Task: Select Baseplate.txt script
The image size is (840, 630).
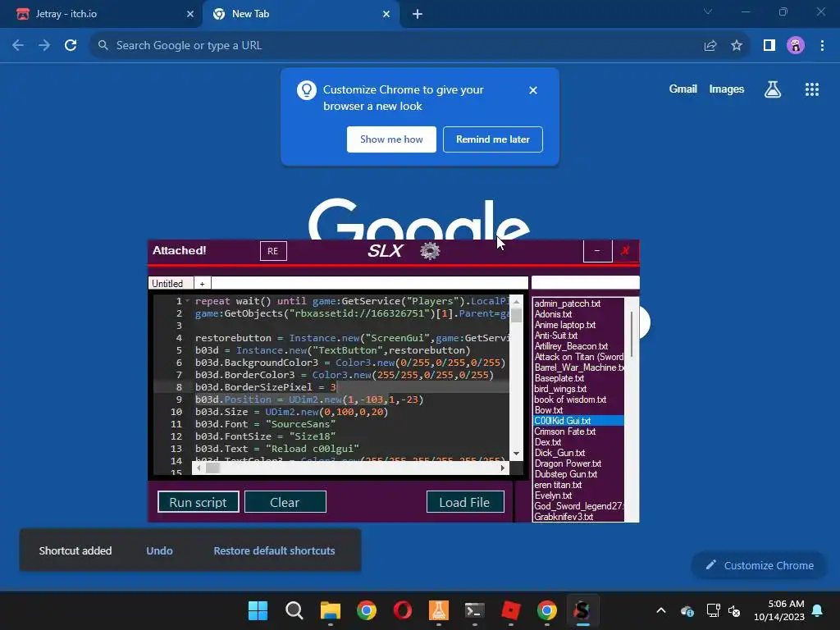Action: point(560,378)
